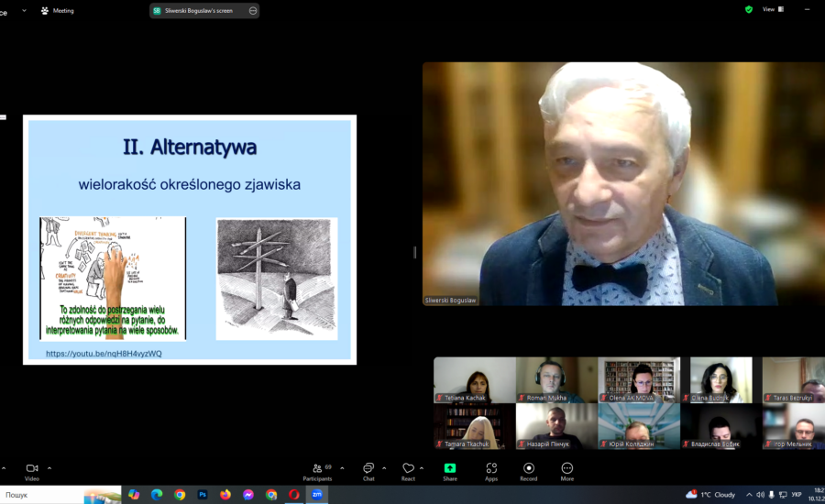Expand the arrow next to Video
The width and height of the screenshot is (825, 504).
tap(49, 467)
